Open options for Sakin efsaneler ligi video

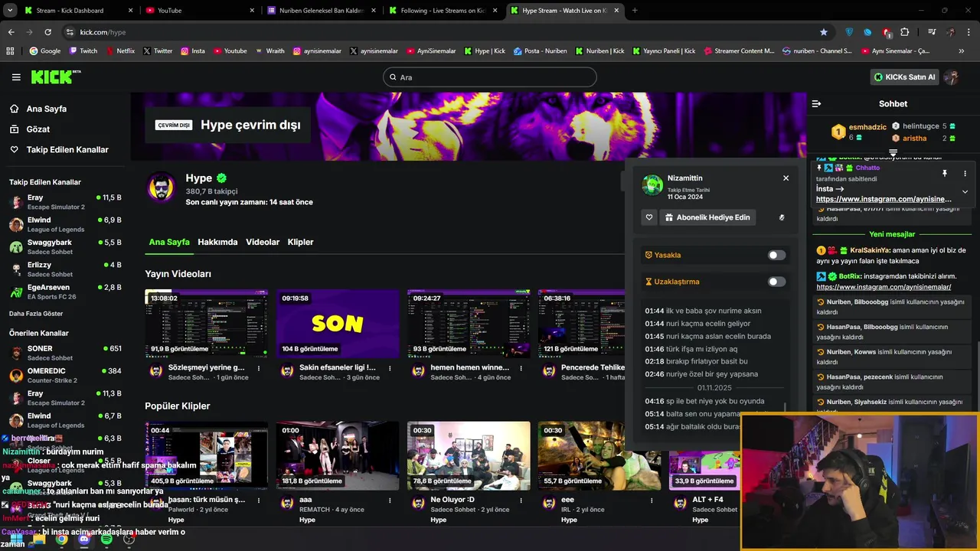(x=390, y=368)
